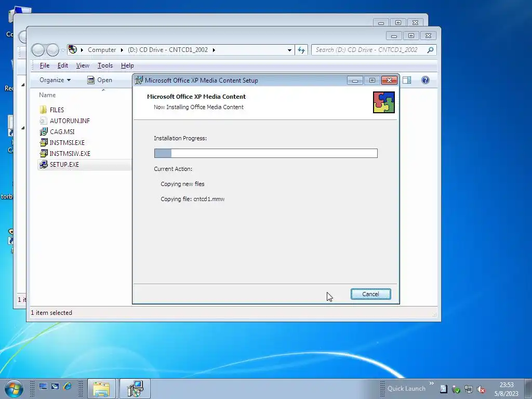Open the address bar history dropdown
Screen dimensions: 532x399
click(289, 50)
